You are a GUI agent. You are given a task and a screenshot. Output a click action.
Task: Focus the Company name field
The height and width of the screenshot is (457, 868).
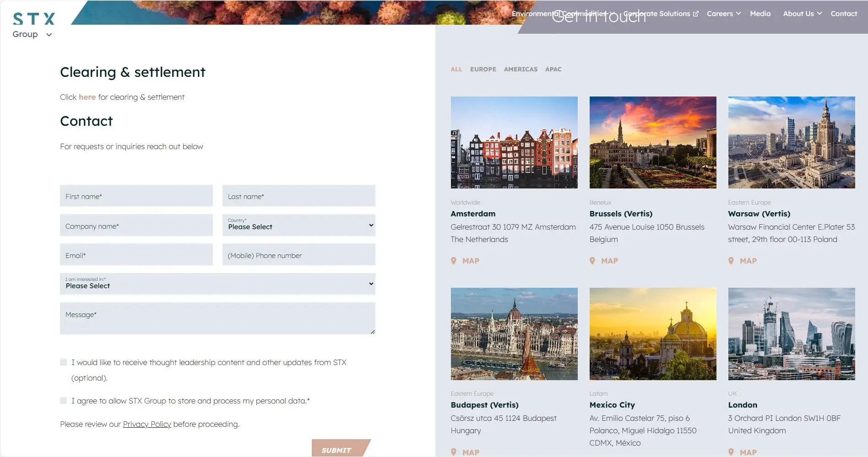[x=136, y=225]
